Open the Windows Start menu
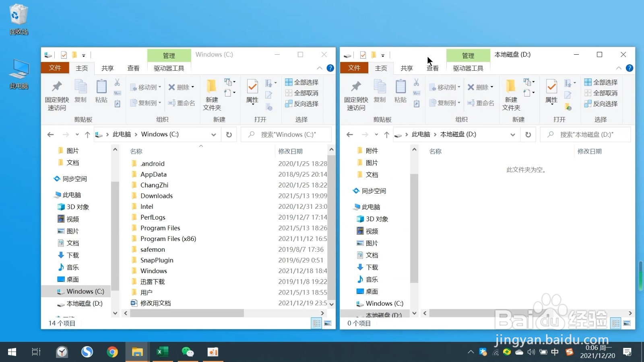This screenshot has width=644, height=362. [x=12, y=352]
